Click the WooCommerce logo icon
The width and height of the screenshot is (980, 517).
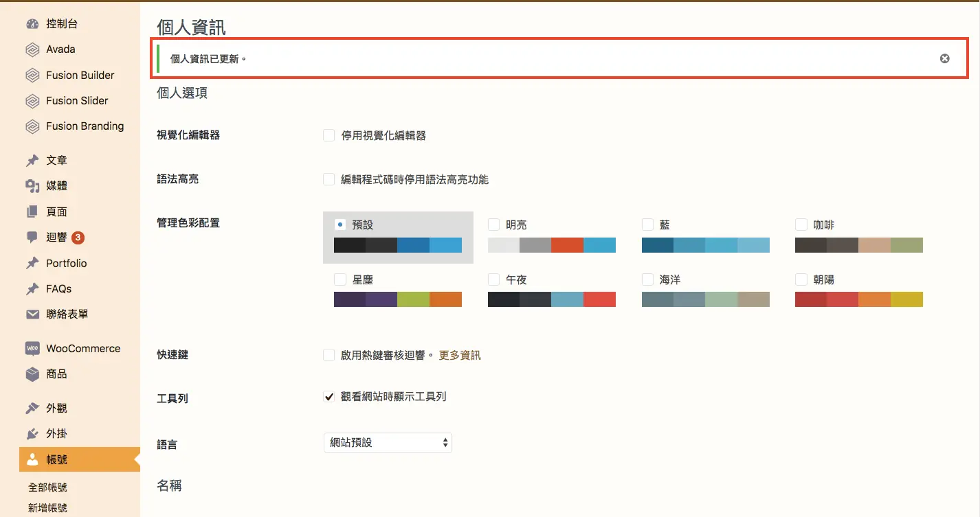32,349
